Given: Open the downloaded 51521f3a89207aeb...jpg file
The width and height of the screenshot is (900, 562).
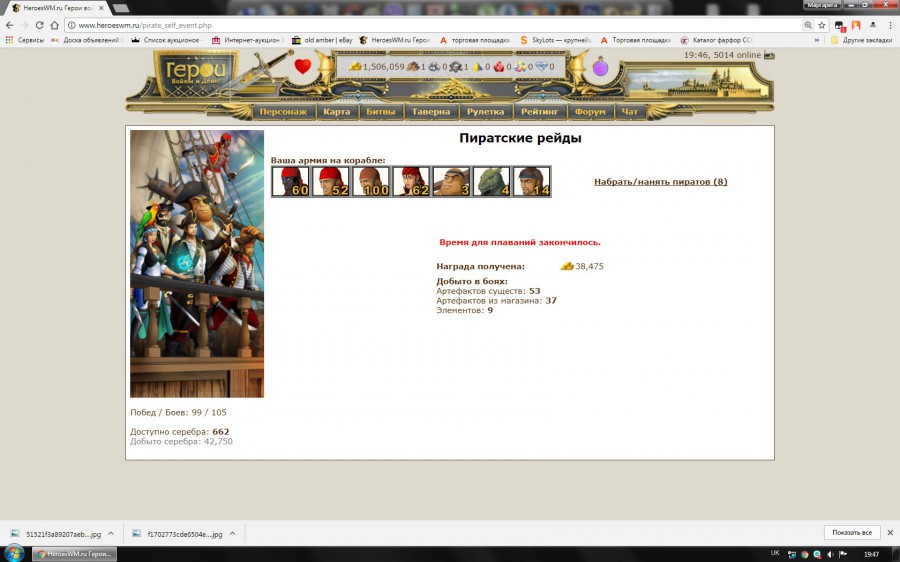Looking at the screenshot, I should 56,534.
